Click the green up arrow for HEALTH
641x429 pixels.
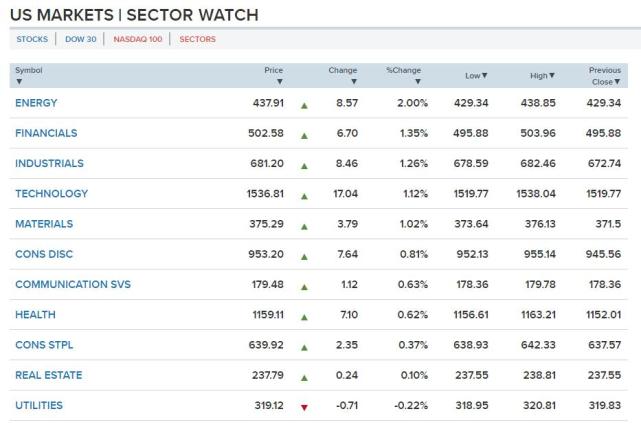point(304,316)
